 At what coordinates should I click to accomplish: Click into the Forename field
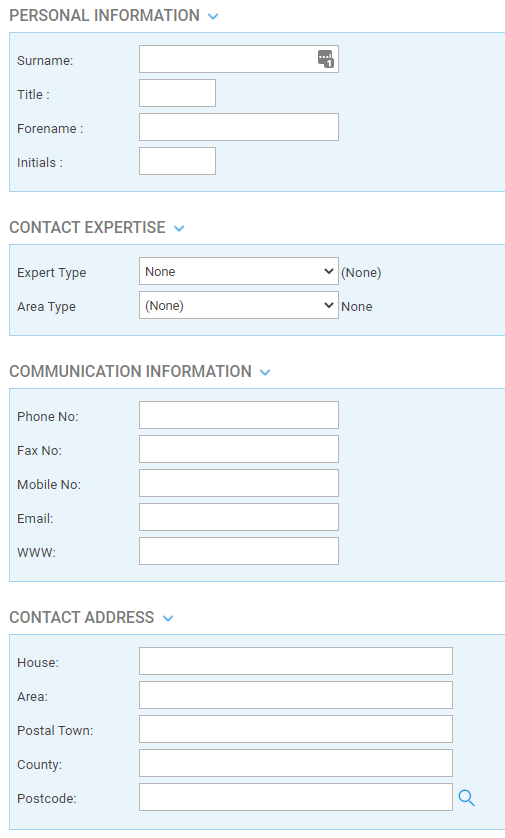pos(239,127)
